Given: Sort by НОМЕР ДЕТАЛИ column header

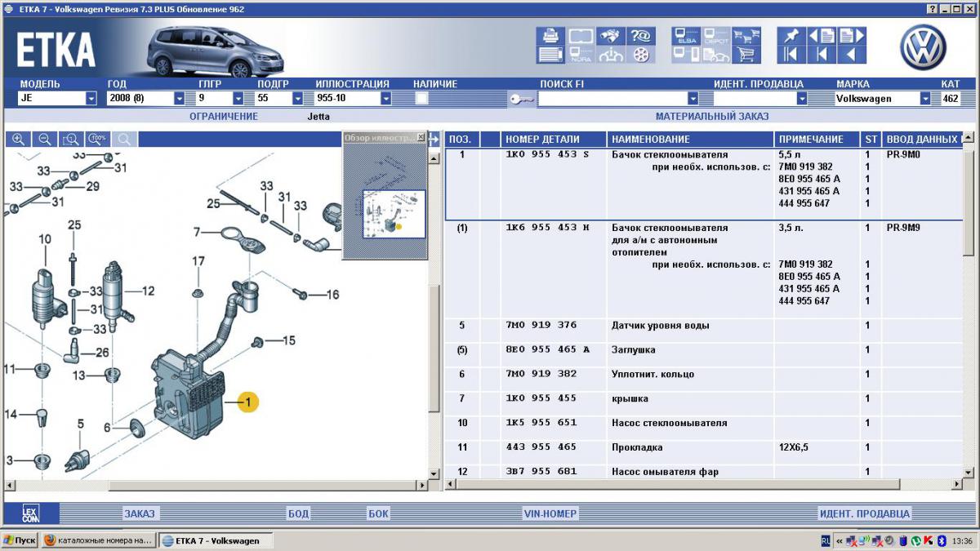Looking at the screenshot, I should [x=553, y=139].
